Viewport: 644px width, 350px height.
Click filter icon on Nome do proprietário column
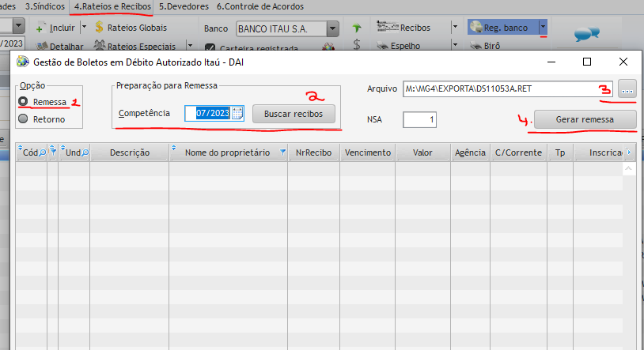[x=282, y=152]
